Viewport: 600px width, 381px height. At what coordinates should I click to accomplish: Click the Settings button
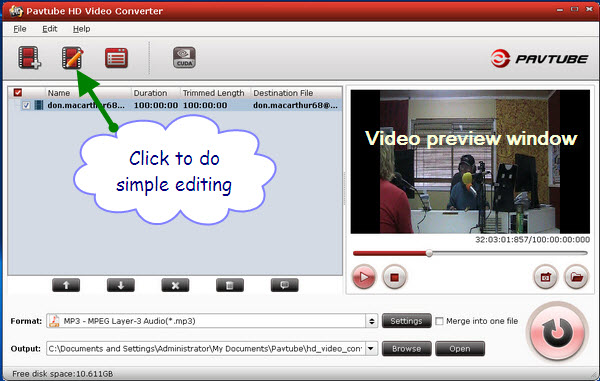coord(406,321)
